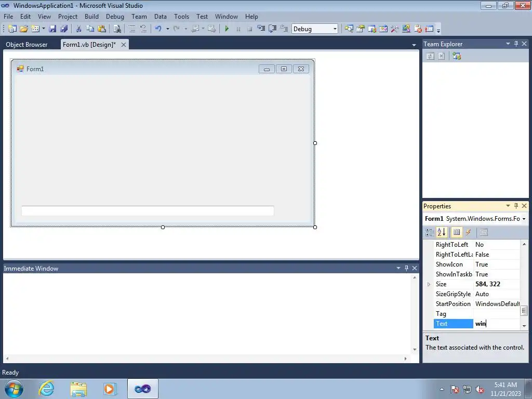The width and height of the screenshot is (532, 399).
Task: Open the Tools menu
Action: click(181, 16)
